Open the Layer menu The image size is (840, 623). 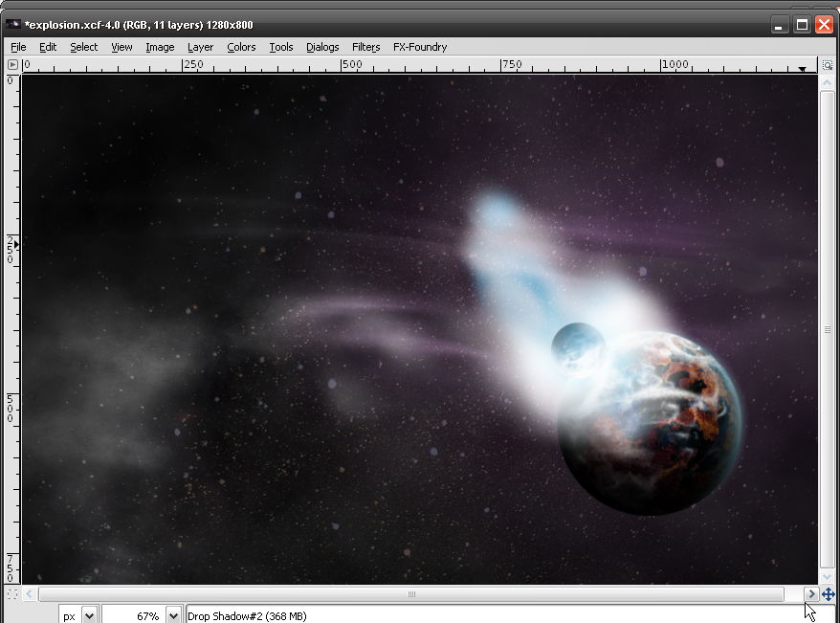click(200, 47)
